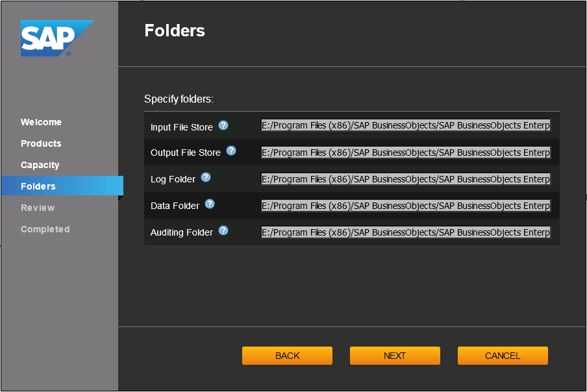587x392 pixels.
Task: Click the SAP logo
Action: click(57, 38)
